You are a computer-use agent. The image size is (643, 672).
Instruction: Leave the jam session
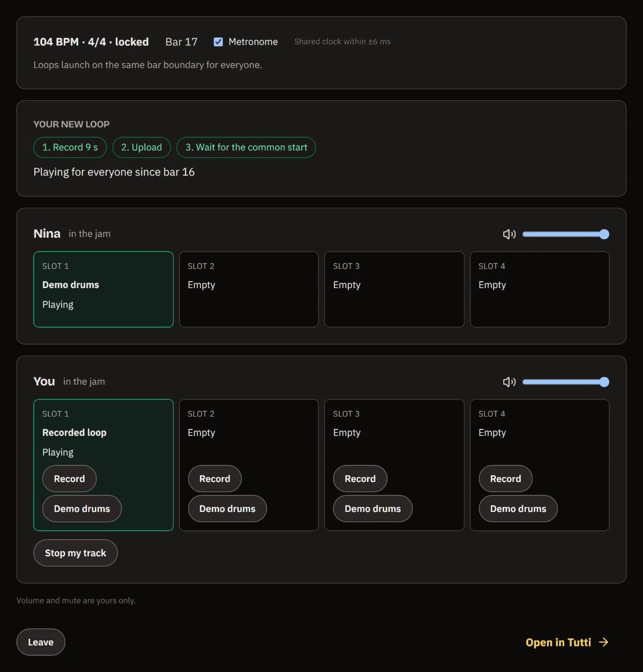pos(41,642)
